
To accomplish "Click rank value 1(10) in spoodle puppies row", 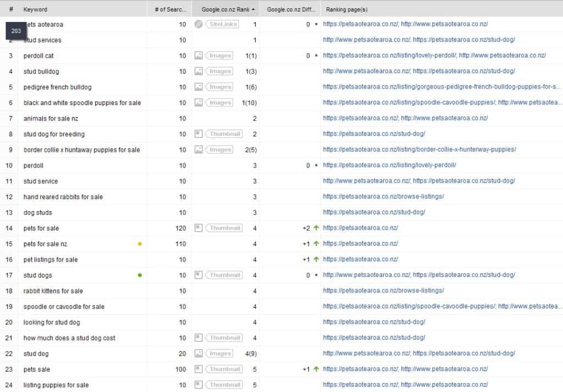I will [x=249, y=103].
